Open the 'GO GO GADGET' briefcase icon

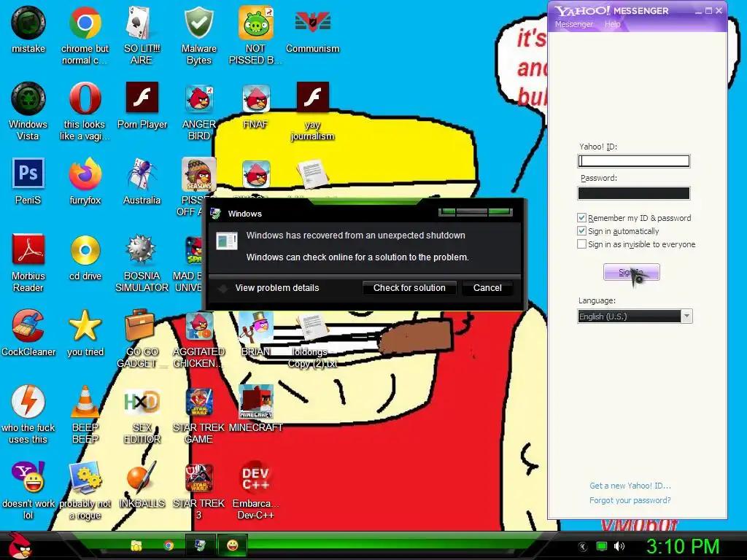(x=140, y=326)
